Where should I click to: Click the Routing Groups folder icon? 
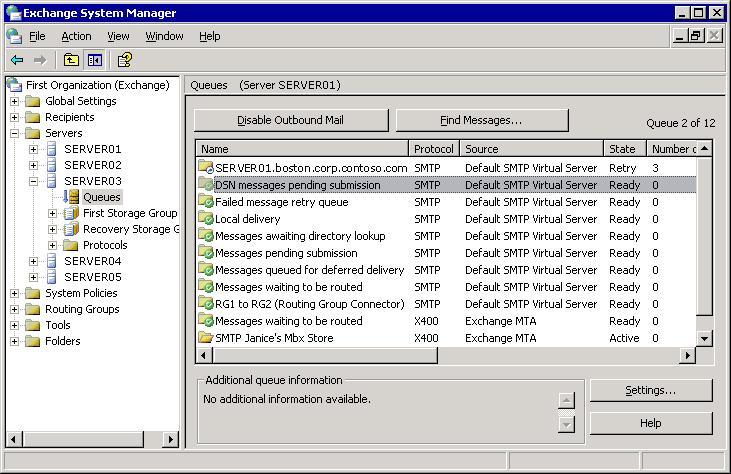coord(33,309)
